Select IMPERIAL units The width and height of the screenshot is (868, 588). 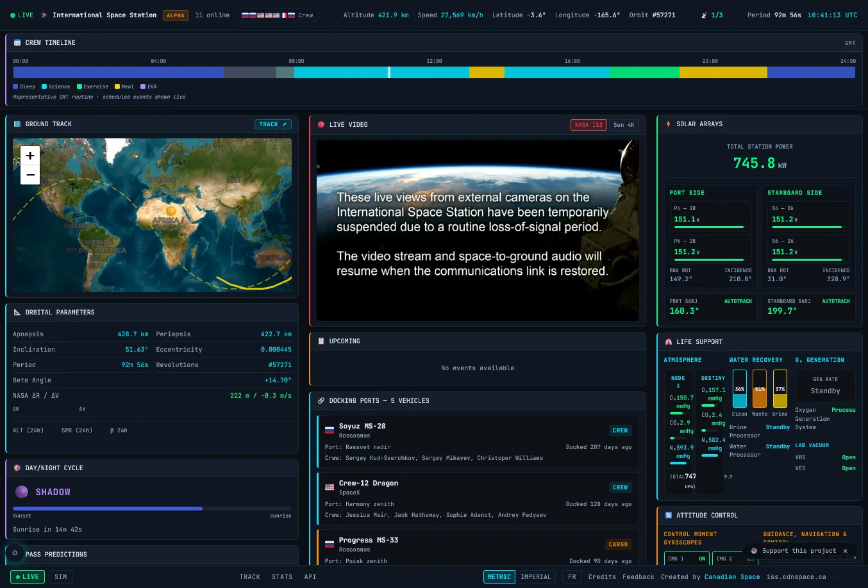click(536, 576)
